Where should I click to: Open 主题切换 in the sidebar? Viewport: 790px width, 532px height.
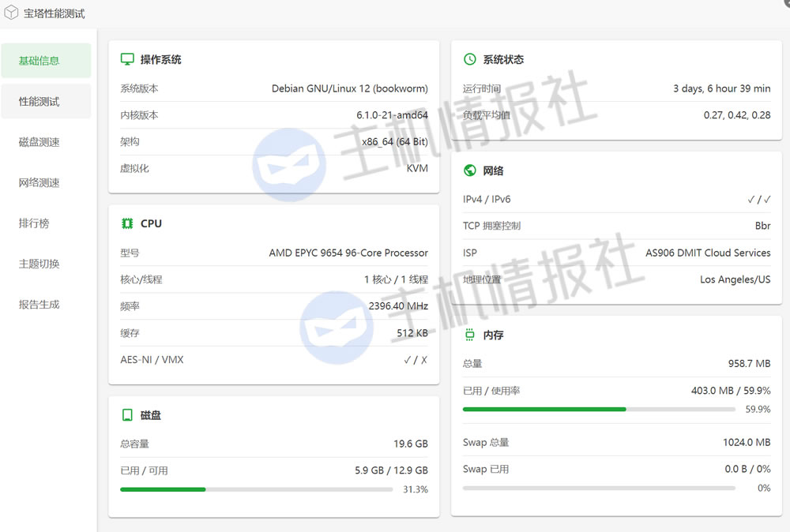[x=39, y=264]
